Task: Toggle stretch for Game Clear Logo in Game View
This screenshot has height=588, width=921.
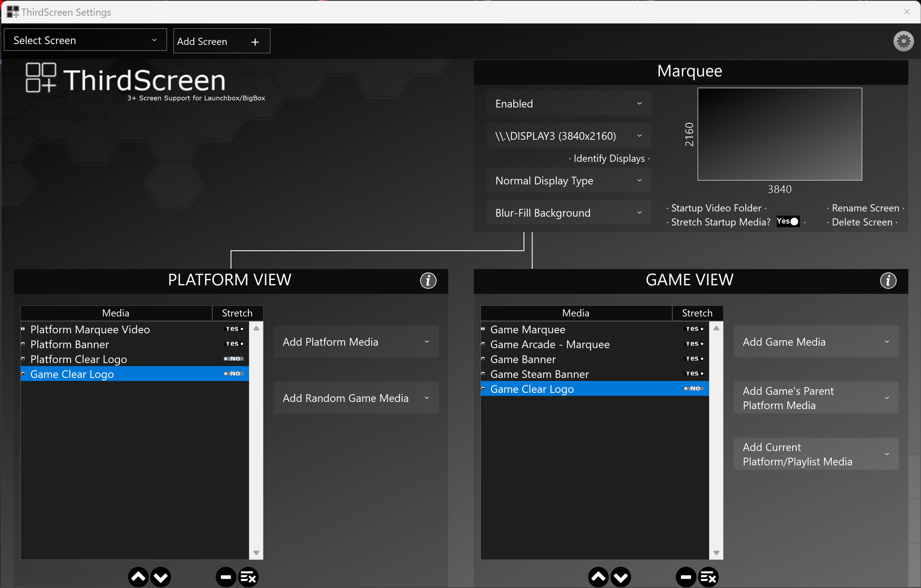Action: 694,388
